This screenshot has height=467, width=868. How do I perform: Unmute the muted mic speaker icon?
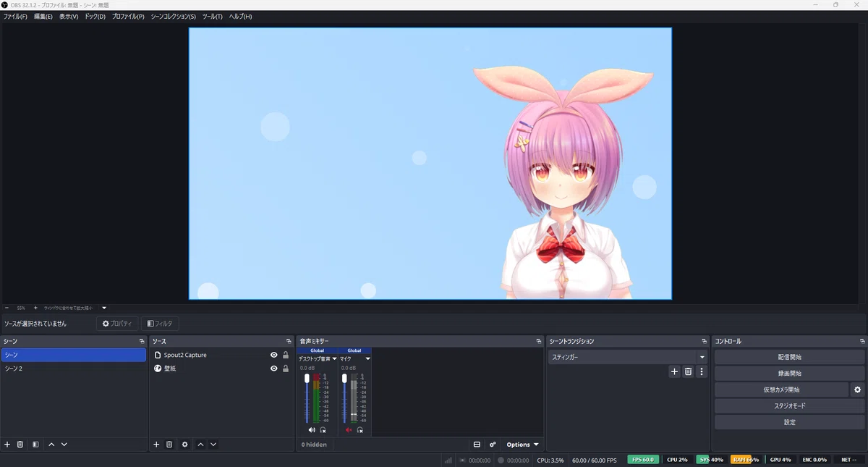pos(349,430)
